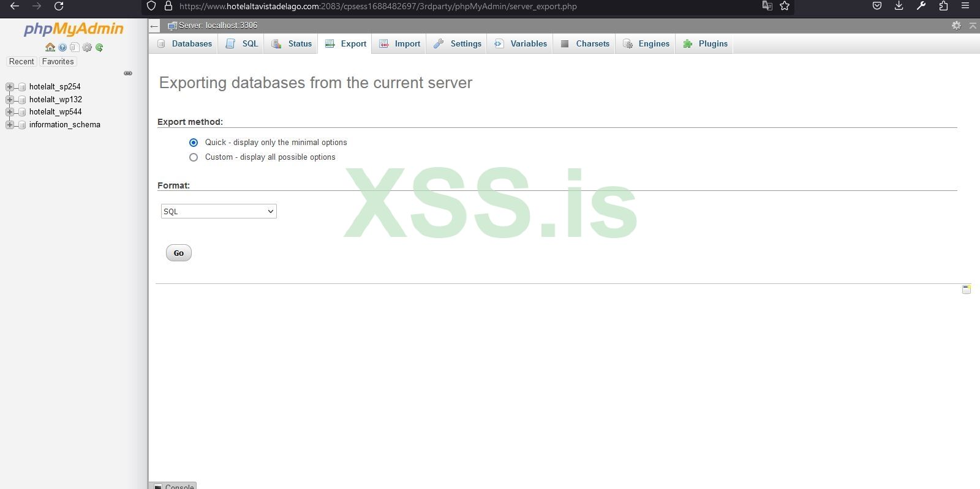Reload the navigation panel
The width and height of the screenshot is (980, 489).
click(99, 47)
